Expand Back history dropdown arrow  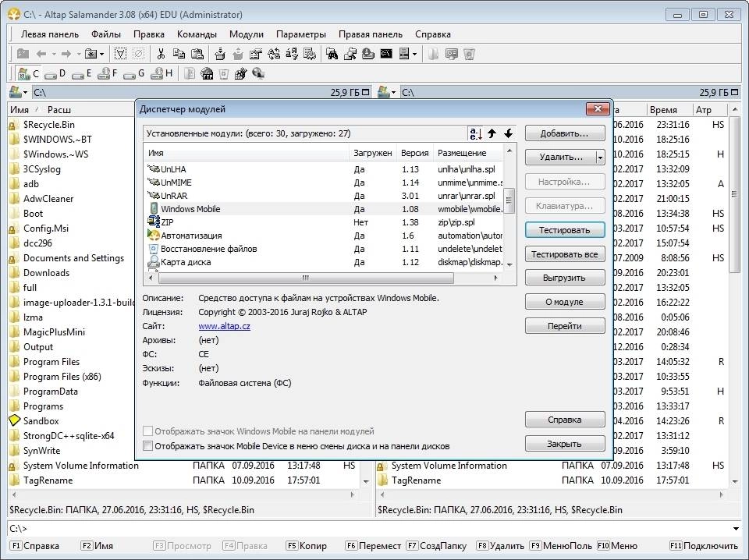pyautogui.click(x=54, y=54)
